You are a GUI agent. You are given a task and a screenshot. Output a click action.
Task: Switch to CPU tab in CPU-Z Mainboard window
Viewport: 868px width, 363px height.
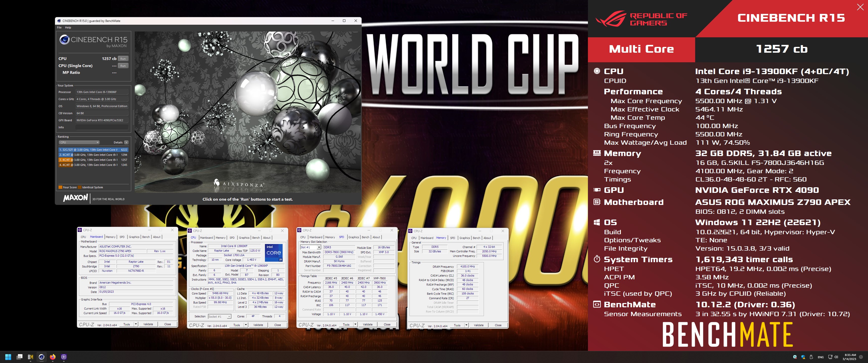click(83, 237)
